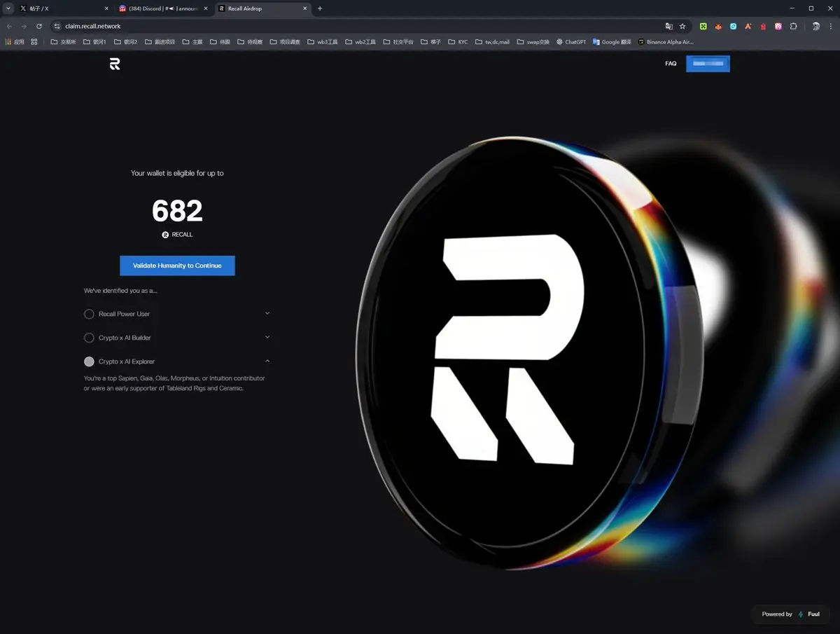The height and width of the screenshot is (634, 840).
Task: Select the Crypto x AI Builder radio circle
Action: [x=89, y=338]
